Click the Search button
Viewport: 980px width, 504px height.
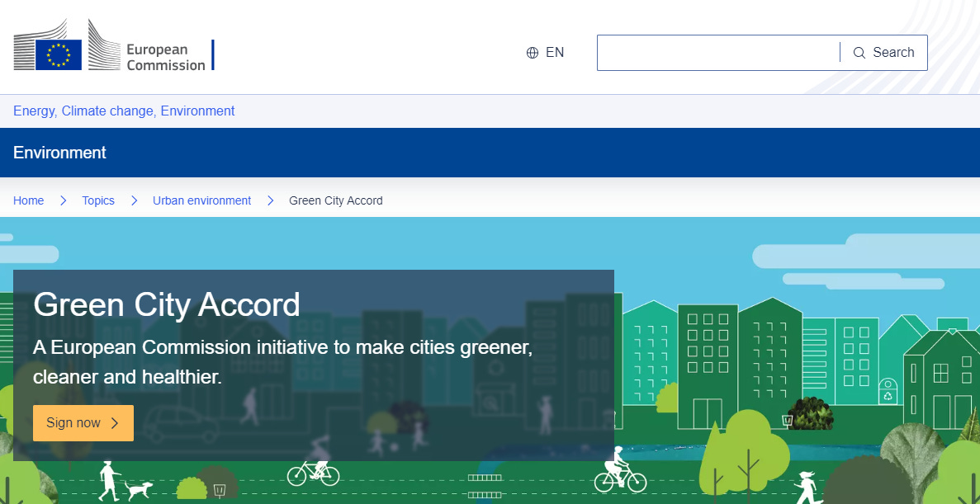coord(883,53)
